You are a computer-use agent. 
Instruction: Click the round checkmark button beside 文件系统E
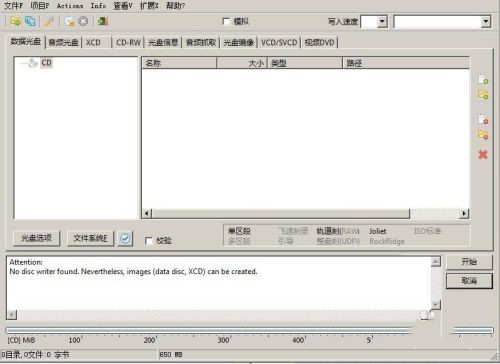coord(125,238)
